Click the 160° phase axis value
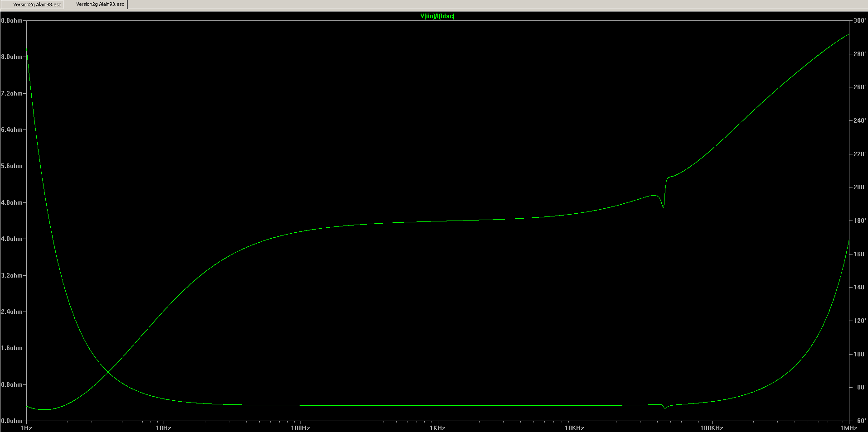This screenshot has height=432, width=868. point(860,254)
